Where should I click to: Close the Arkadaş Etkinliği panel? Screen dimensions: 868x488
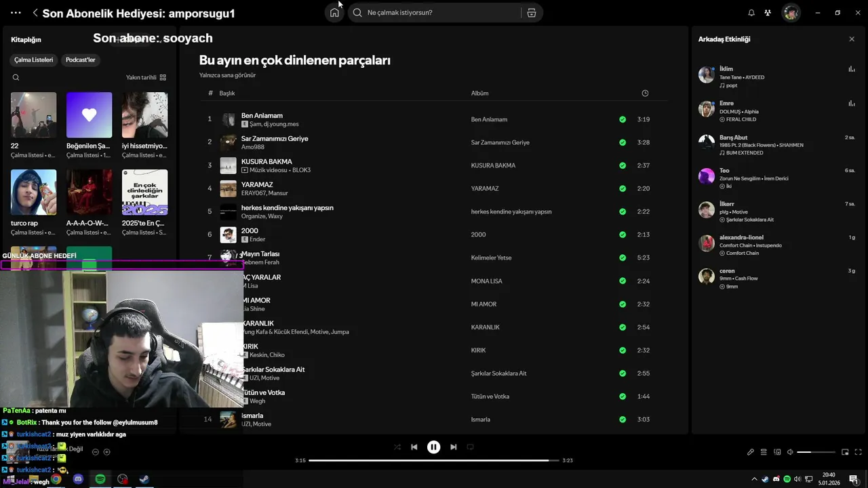tap(852, 39)
